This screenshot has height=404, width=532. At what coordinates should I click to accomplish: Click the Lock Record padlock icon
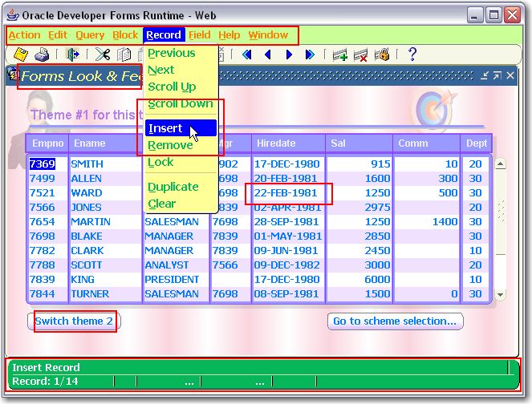click(x=382, y=55)
